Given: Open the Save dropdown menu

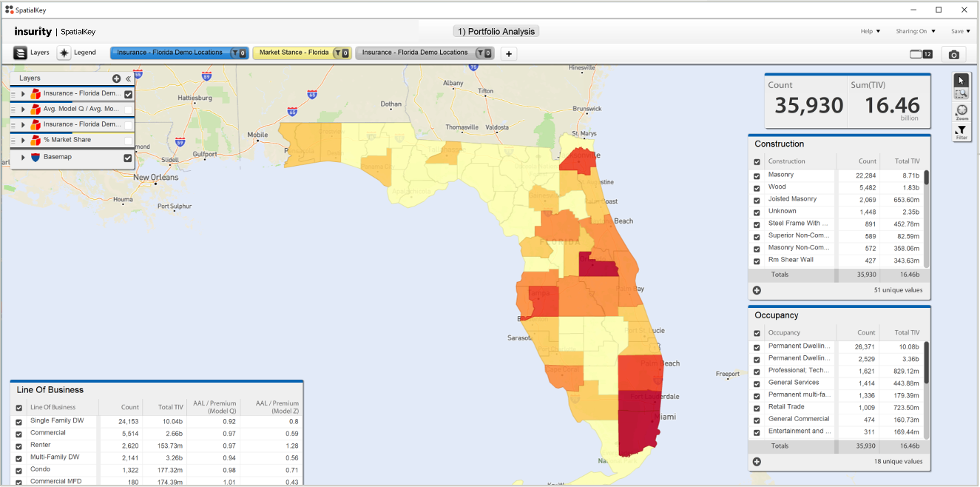Looking at the screenshot, I should point(959,31).
